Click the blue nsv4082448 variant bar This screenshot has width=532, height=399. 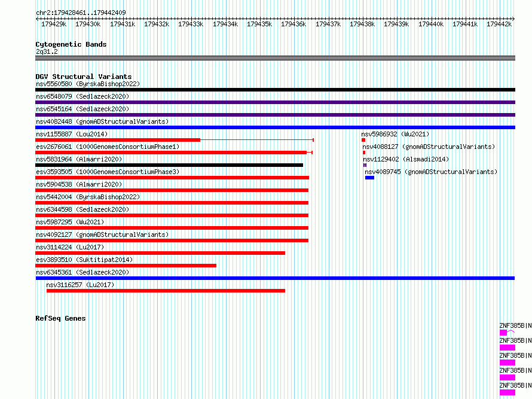[275, 127]
